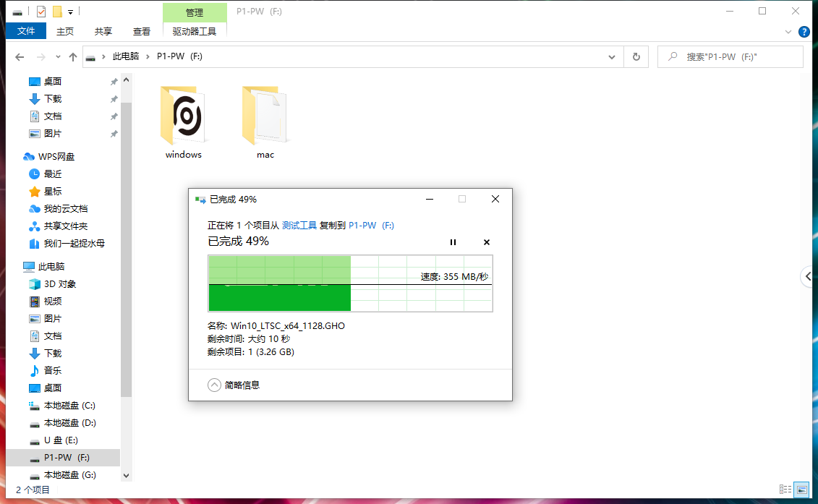Open 星标 starred items
Viewport: 818px width, 504px height.
point(53,192)
